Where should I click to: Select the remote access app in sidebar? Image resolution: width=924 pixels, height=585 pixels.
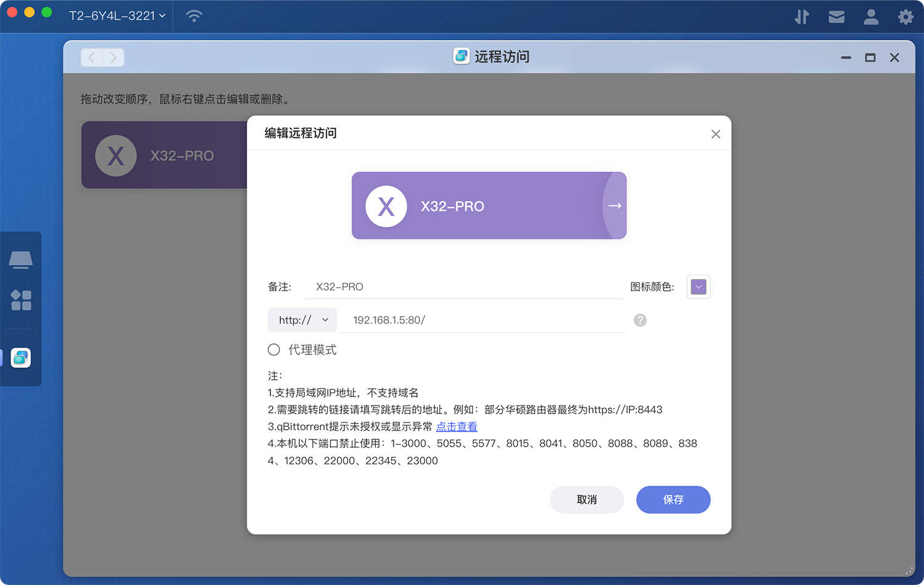[x=21, y=358]
